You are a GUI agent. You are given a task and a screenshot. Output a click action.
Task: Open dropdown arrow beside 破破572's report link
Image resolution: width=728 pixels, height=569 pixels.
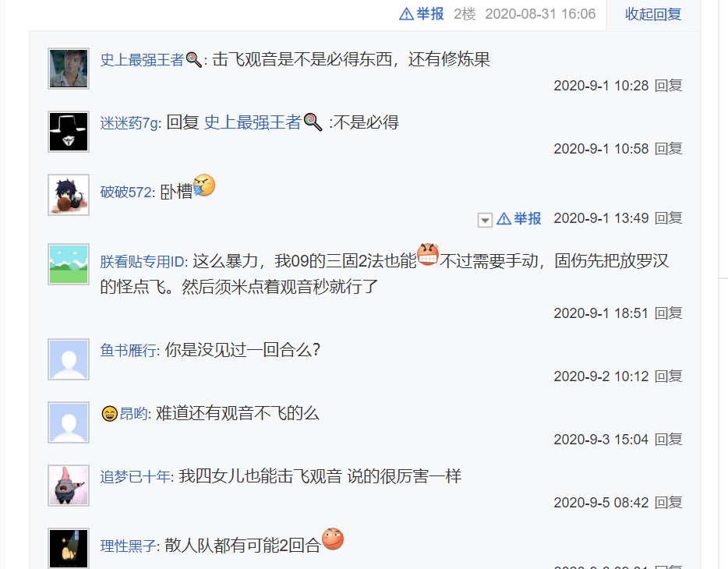point(485,220)
